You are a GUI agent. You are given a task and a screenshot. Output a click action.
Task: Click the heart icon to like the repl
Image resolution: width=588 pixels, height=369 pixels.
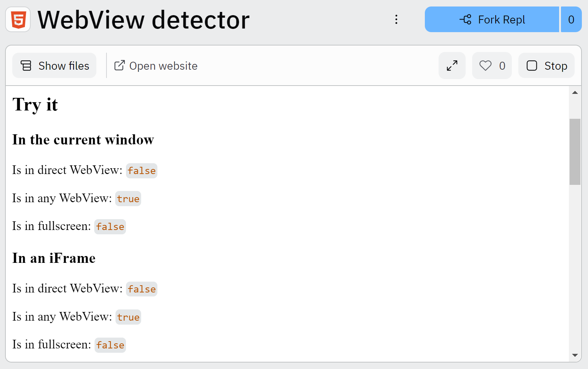485,65
